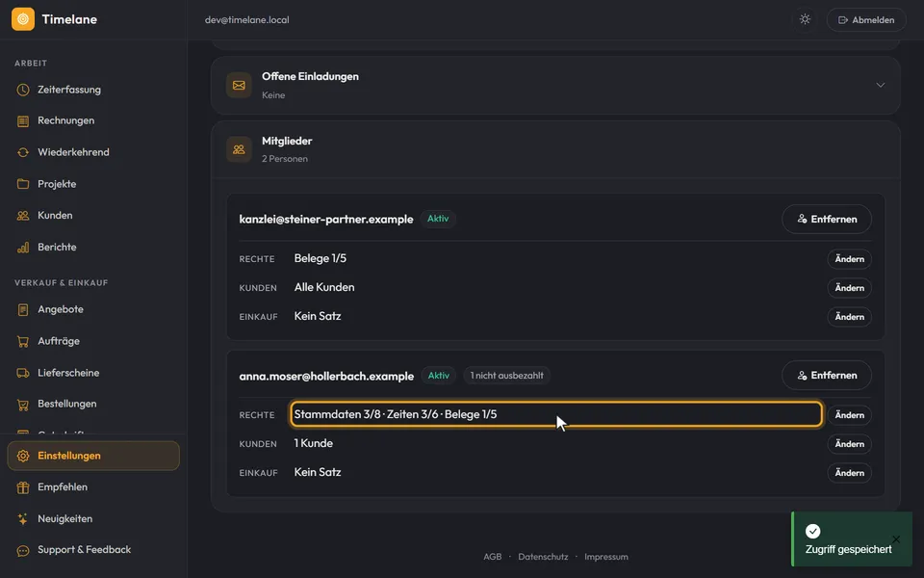Open the AGB link in footer
The height and width of the screenshot is (578, 924).
tap(493, 557)
